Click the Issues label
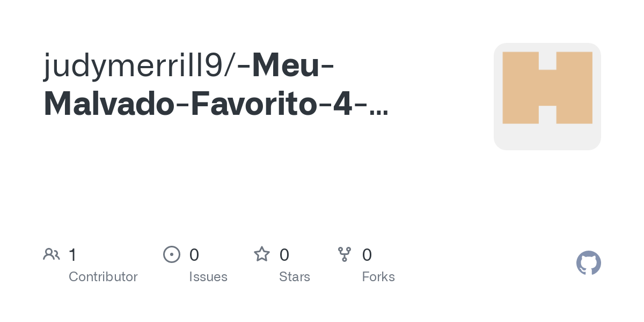This screenshot has width=644, height=322. [208, 277]
